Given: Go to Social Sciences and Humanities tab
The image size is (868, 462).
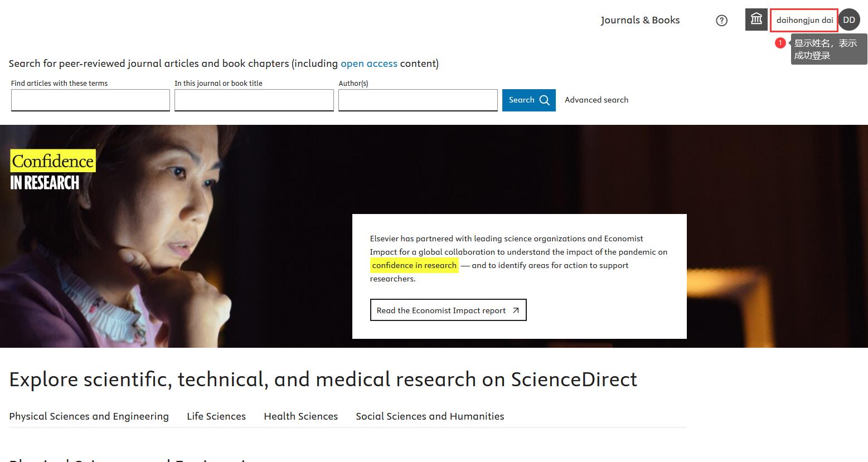Looking at the screenshot, I should (x=430, y=416).
